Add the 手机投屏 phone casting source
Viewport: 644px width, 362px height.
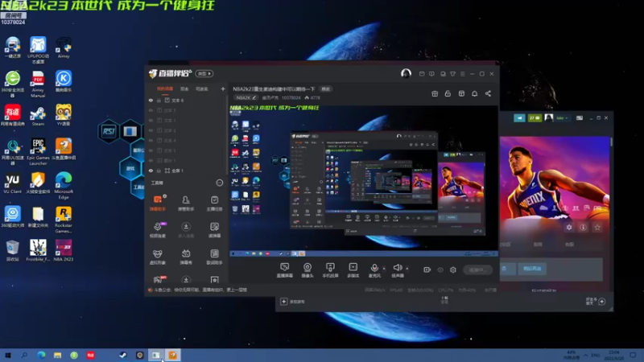tap(330, 270)
